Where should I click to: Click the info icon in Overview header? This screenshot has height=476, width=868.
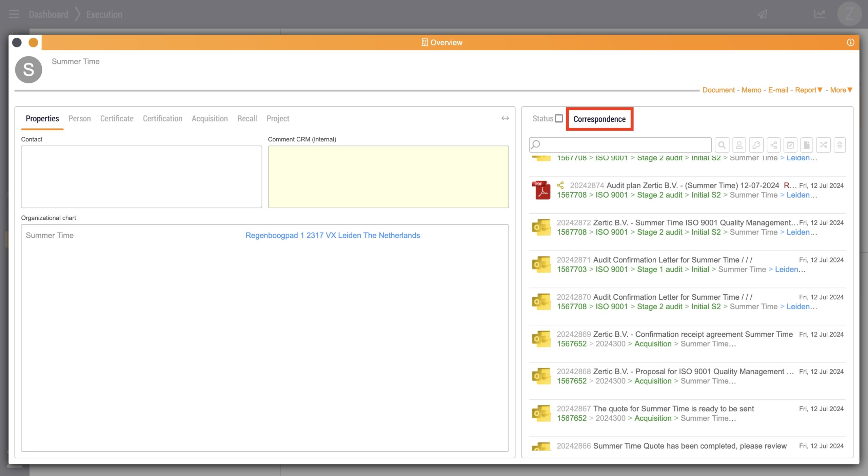[x=850, y=42]
